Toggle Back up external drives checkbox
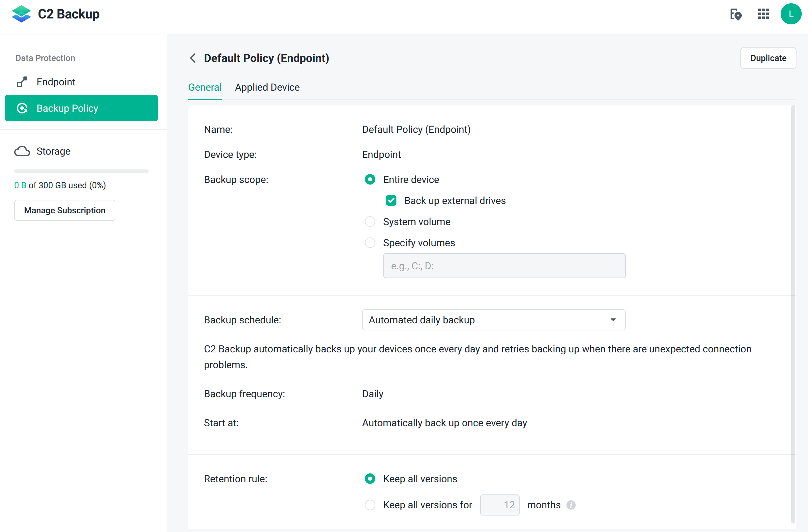This screenshot has width=808, height=532. point(391,201)
